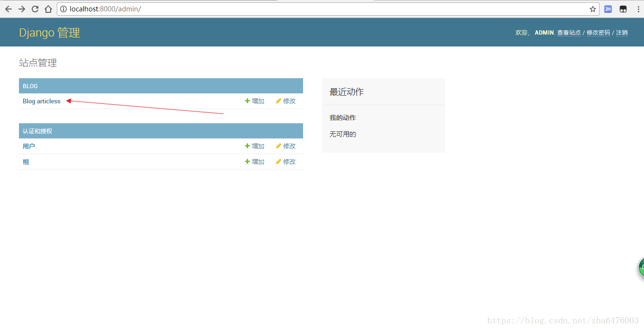644x330 pixels.
Task: Click the green floating badge at right edge
Action: [x=641, y=267]
